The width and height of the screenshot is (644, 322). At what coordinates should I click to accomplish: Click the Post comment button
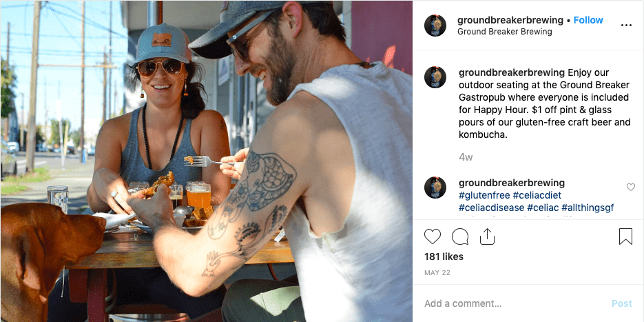(x=622, y=303)
